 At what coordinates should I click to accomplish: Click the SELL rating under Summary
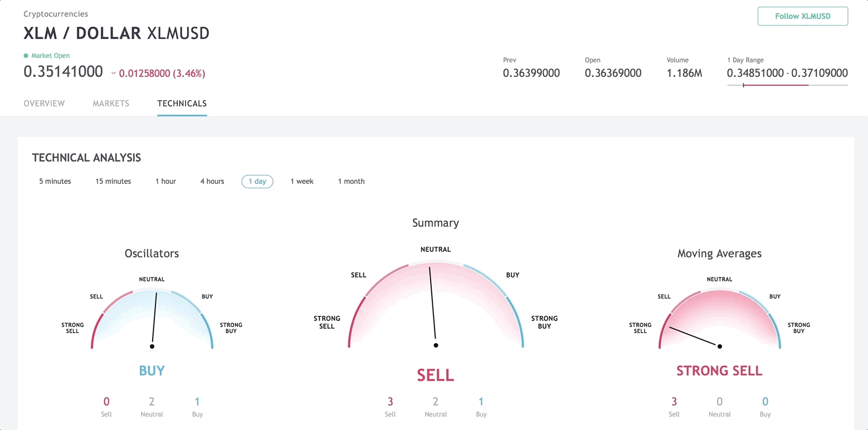(436, 375)
